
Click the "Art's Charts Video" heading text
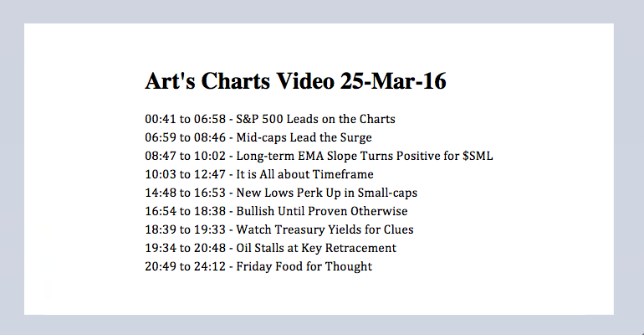click(240, 82)
